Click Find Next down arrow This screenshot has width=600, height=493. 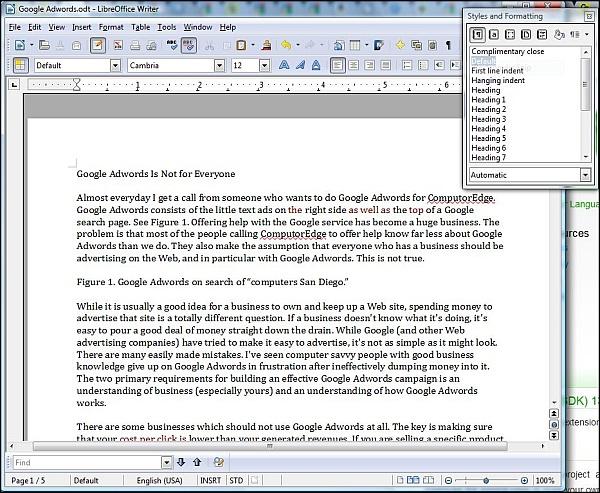pyautogui.click(x=181, y=462)
